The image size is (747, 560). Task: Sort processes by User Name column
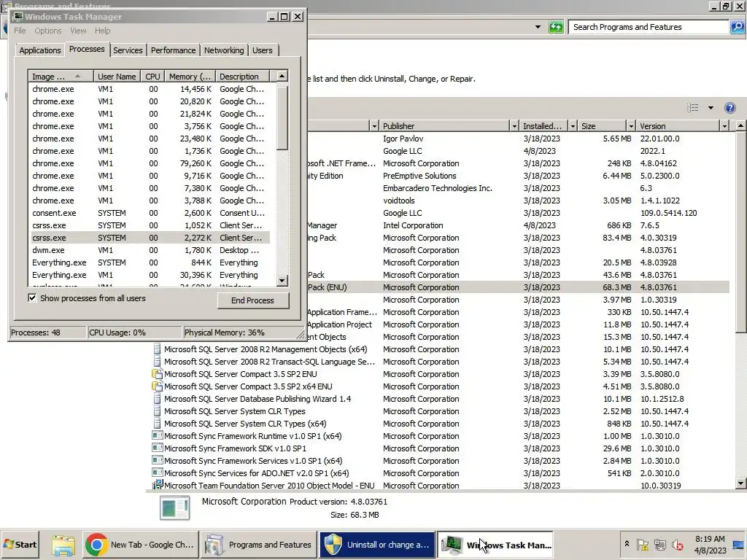(117, 77)
